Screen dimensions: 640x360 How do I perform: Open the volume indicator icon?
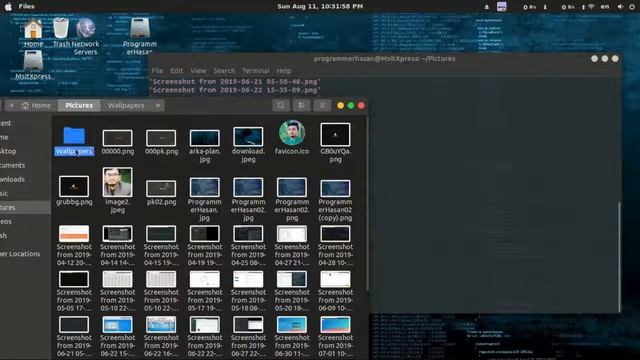point(620,7)
